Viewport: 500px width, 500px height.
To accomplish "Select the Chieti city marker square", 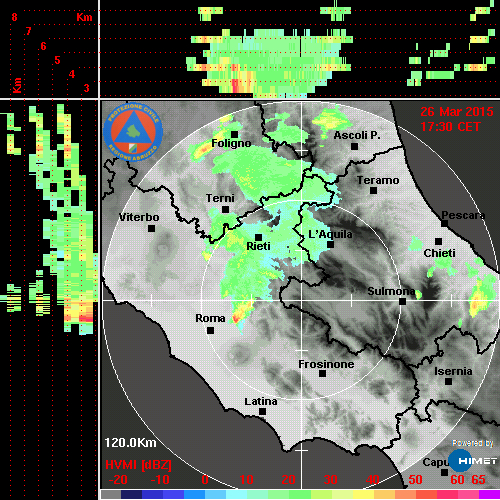I will tap(439, 241).
